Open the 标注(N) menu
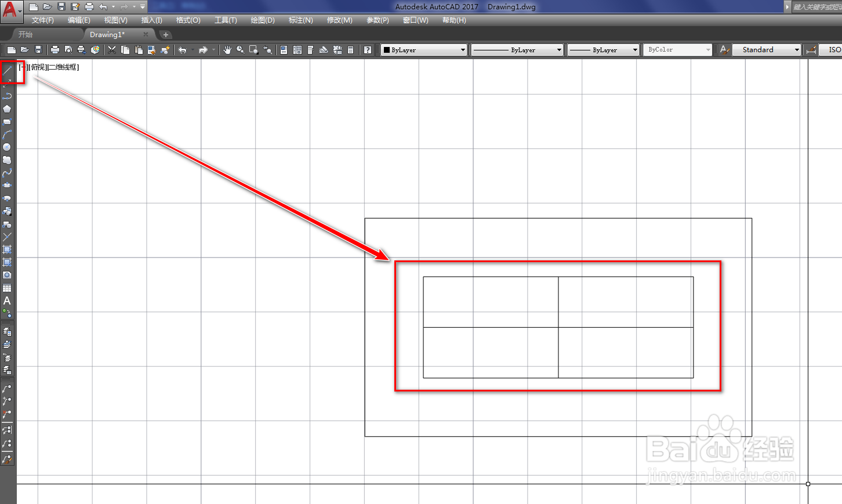Image resolution: width=842 pixels, height=504 pixels. coord(300,20)
